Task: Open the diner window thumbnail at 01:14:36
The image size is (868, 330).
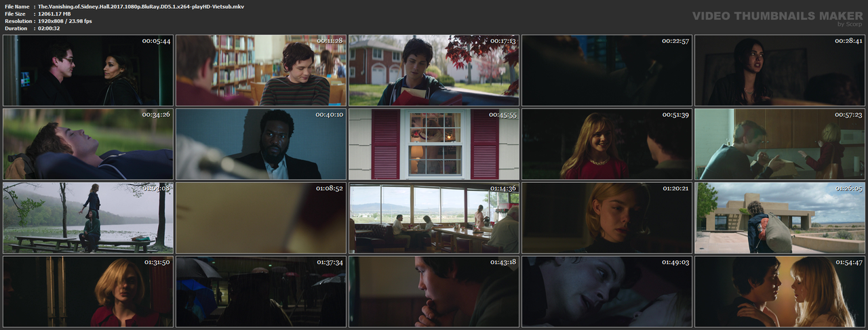Action: (434, 218)
